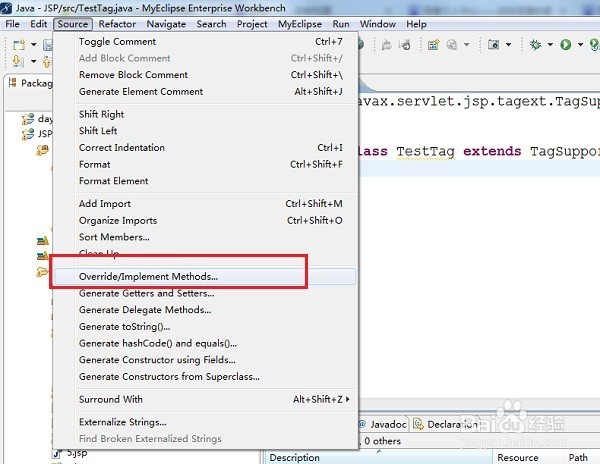Open the dropdown next to the globe icon
The image size is (600, 464).
point(467,45)
